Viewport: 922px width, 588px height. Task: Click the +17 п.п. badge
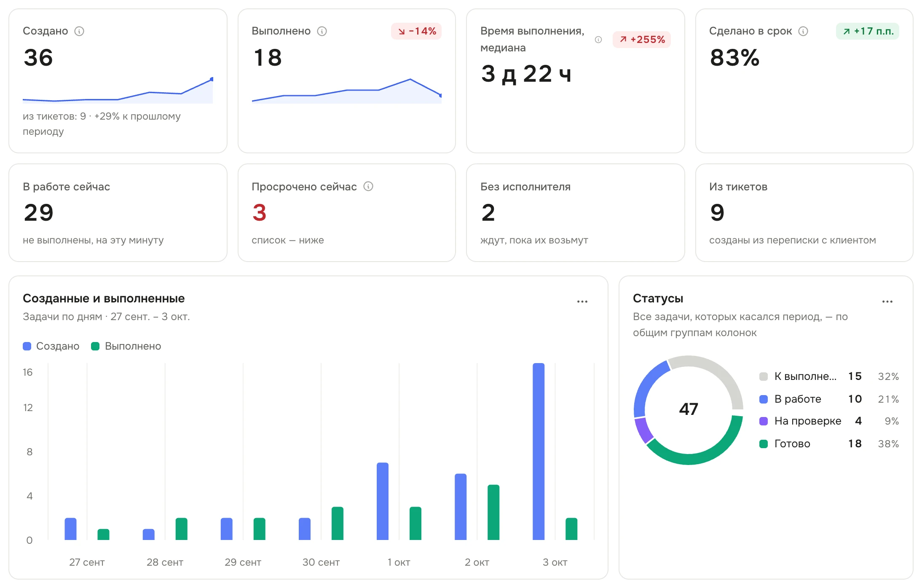pyautogui.click(x=868, y=31)
